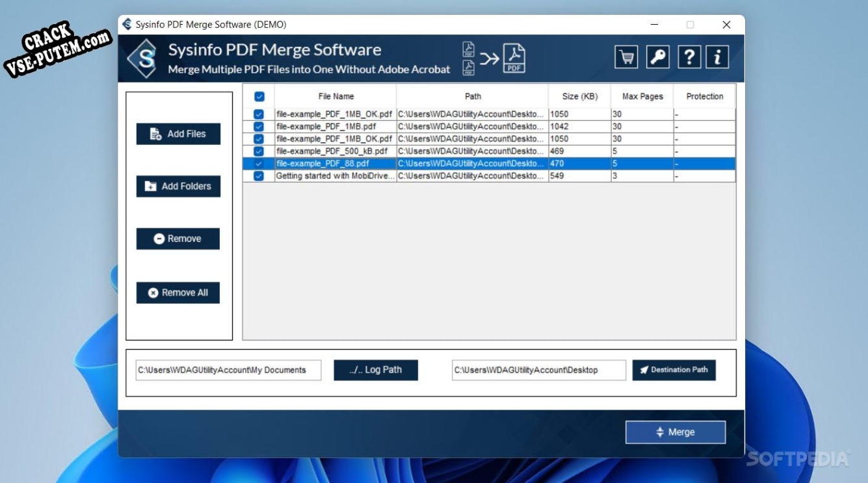Click the path cell of file-example_PDF_1MB.pdf

pyautogui.click(x=473, y=127)
